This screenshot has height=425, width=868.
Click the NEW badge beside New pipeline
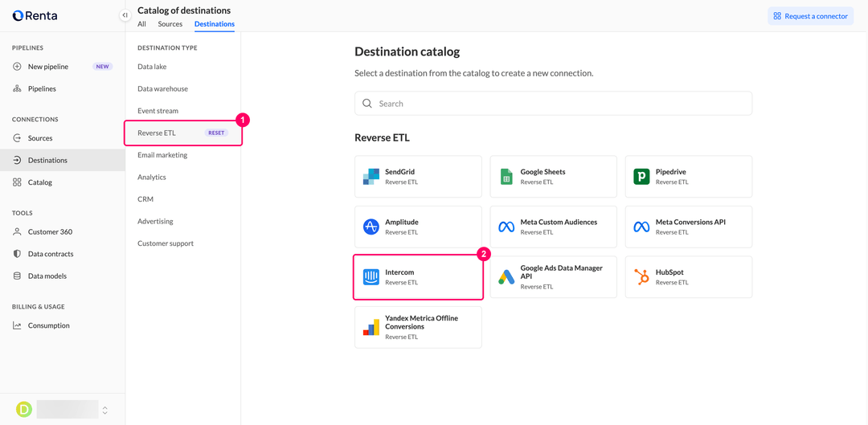(x=102, y=67)
